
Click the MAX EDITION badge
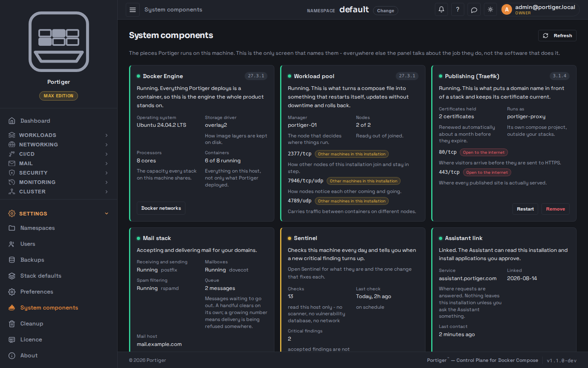point(58,96)
